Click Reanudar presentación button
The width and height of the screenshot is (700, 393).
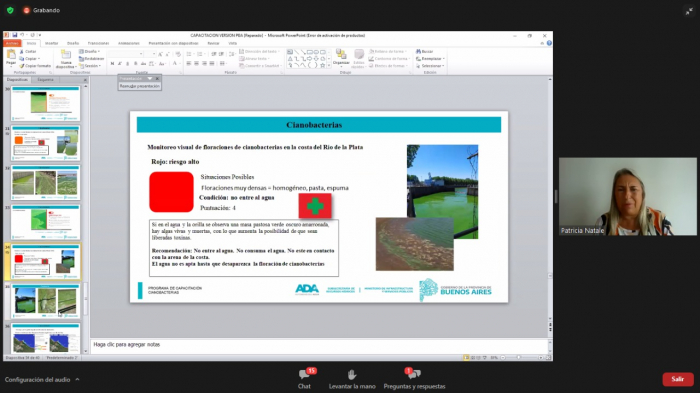point(139,86)
